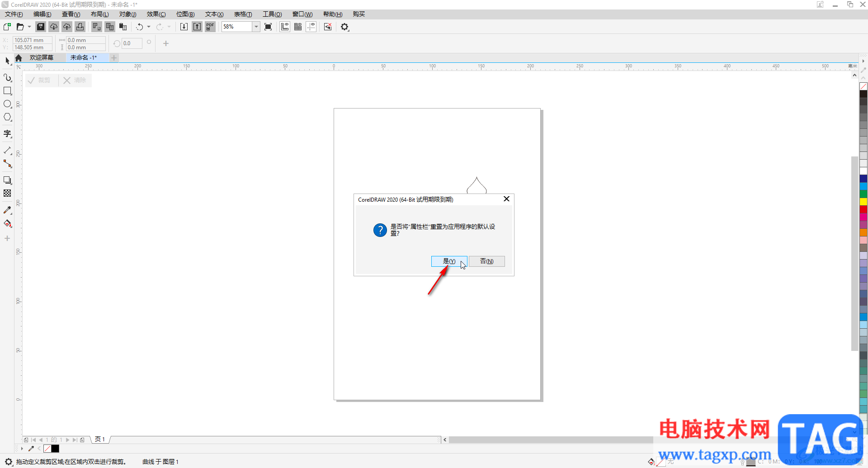This screenshot has height=468, width=868.
Task: Open the 效果(C) menu
Action: click(156, 14)
